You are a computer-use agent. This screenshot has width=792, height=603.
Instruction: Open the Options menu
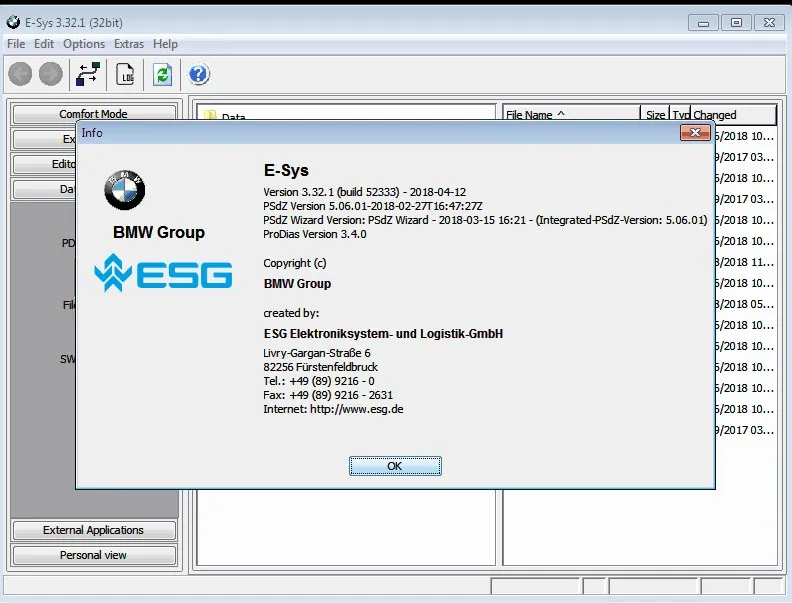84,44
